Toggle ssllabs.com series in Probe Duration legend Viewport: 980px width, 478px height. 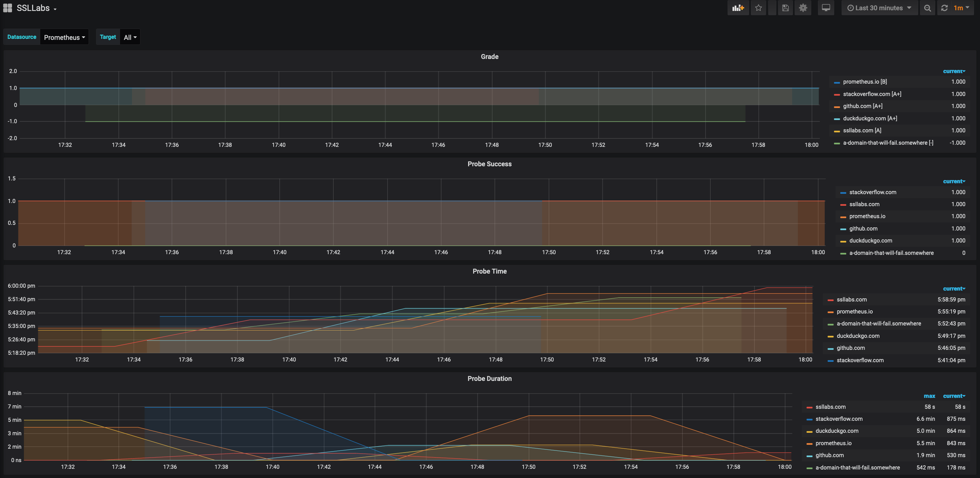(830, 407)
